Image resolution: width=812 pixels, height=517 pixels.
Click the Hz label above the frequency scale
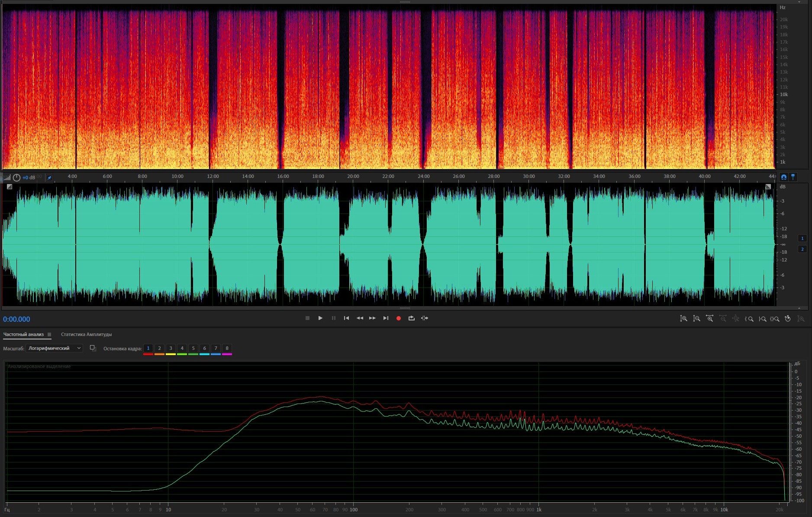pos(783,7)
